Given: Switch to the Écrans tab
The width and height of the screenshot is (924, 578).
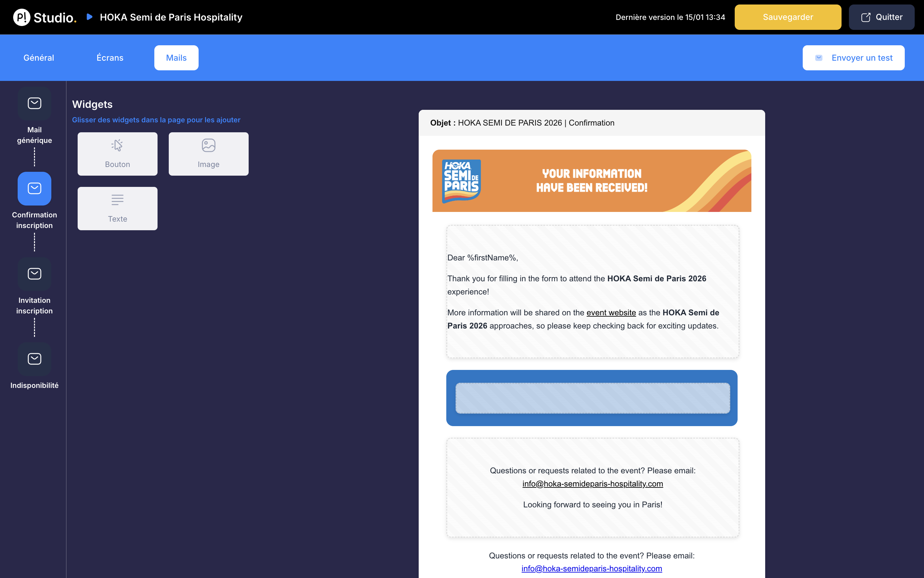Looking at the screenshot, I should [110, 58].
